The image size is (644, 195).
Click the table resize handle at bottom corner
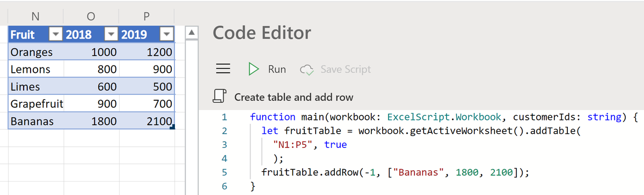tap(172, 127)
